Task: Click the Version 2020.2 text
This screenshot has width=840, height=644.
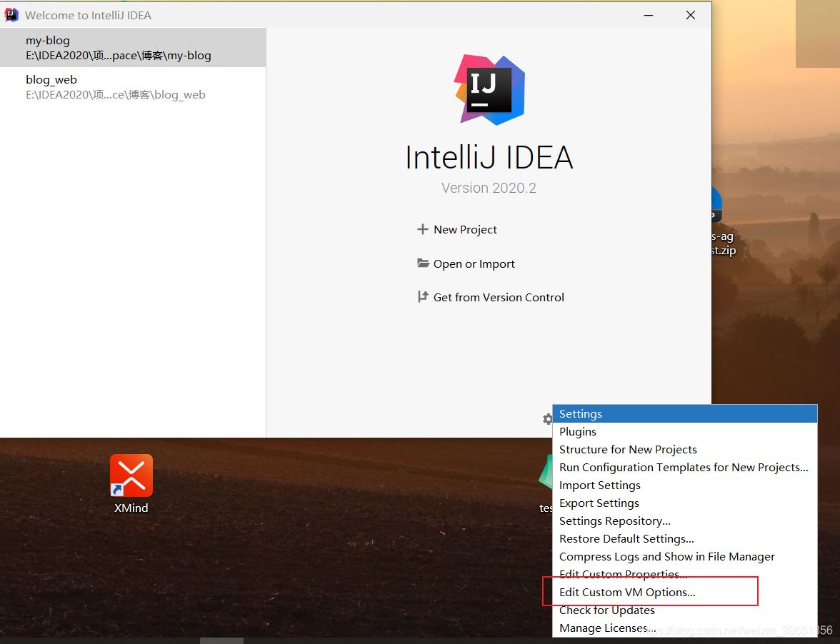Action: click(489, 188)
